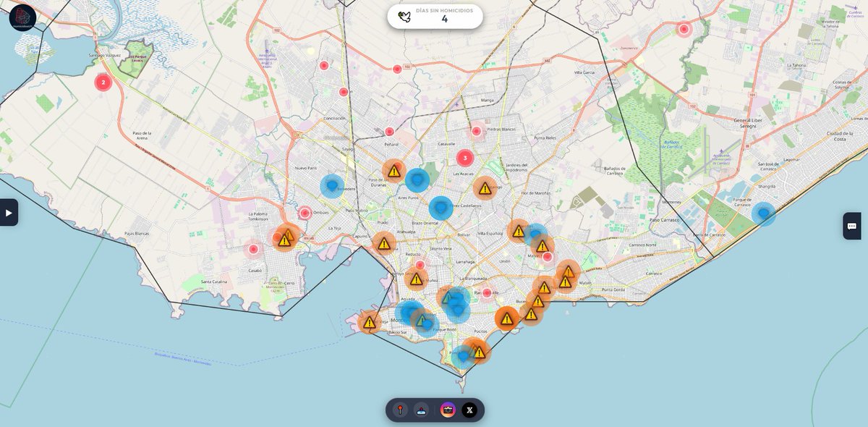
Task: Open the Instagram camera link
Action: 448,410
